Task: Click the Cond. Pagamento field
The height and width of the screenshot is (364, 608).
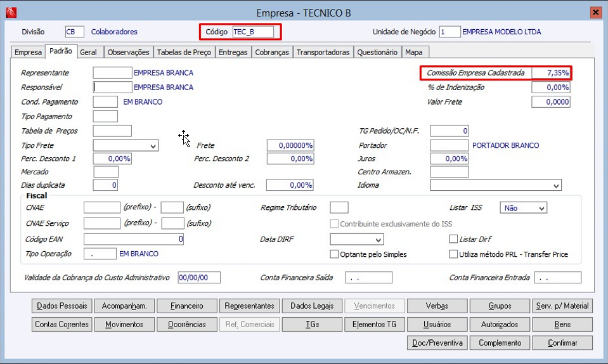Action: click(105, 102)
